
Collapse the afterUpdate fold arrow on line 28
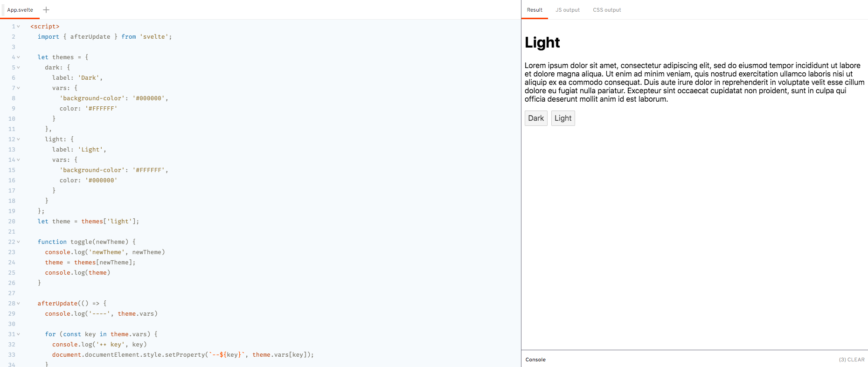point(18,304)
